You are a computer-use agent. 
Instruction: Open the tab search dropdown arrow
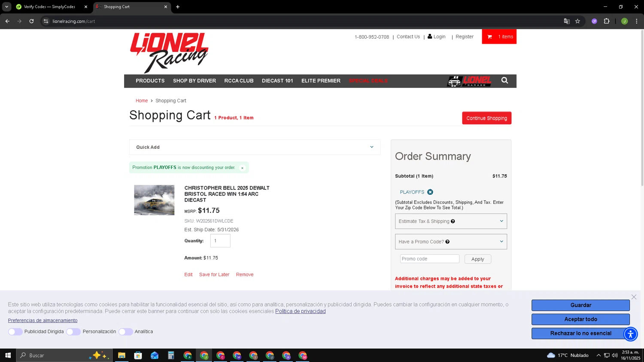click(6, 7)
